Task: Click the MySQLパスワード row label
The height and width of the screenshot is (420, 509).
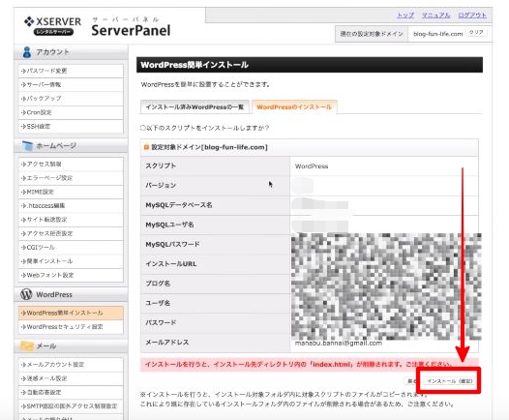Action: pos(172,244)
